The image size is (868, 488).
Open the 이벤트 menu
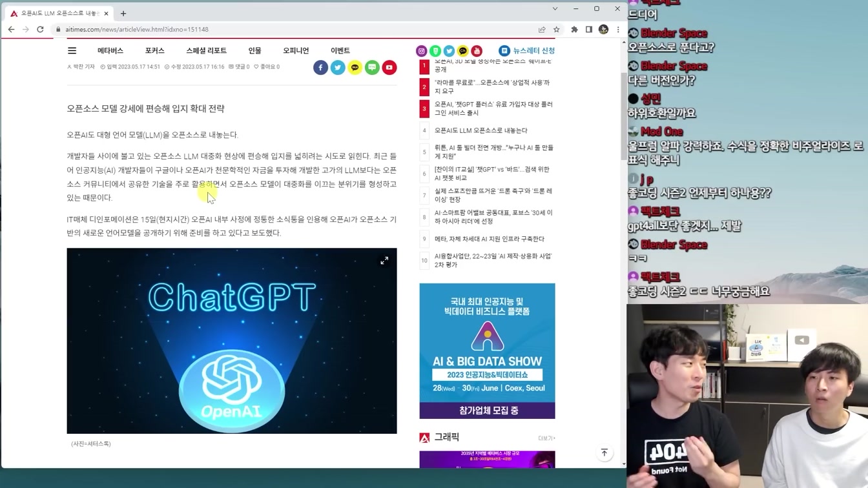click(x=340, y=50)
